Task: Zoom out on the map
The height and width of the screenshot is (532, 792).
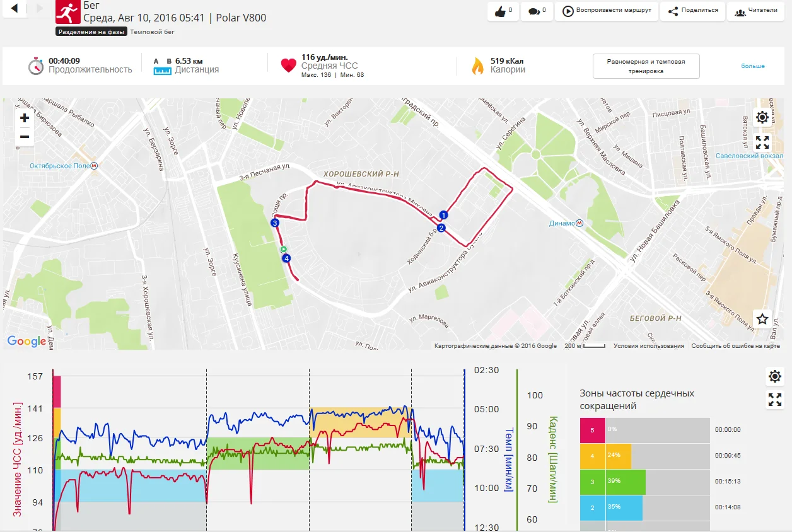Action: point(25,137)
